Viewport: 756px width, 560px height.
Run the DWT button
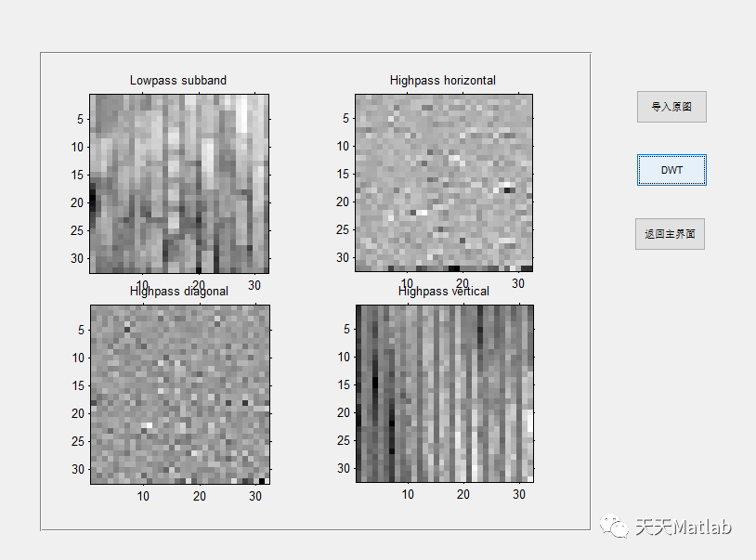[671, 170]
